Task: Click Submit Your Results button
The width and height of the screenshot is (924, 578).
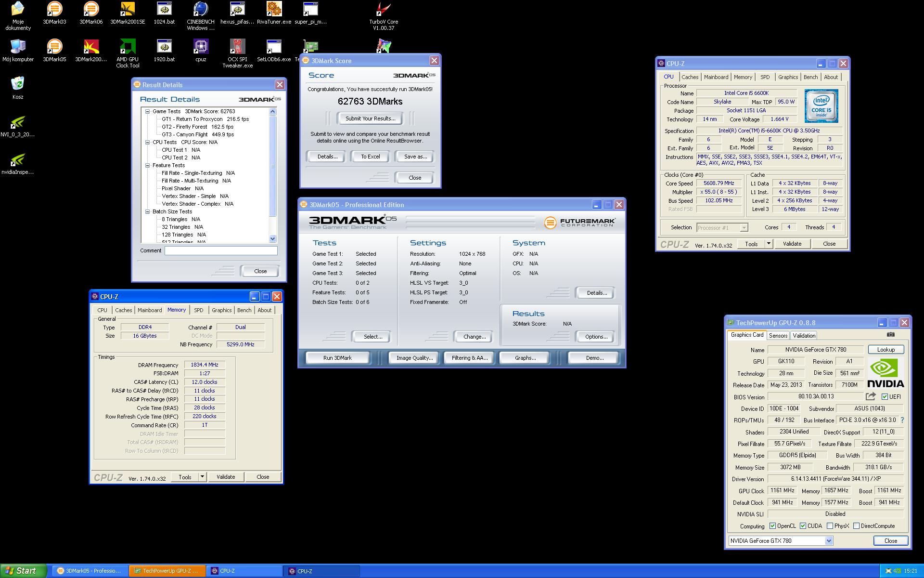Action: (371, 118)
